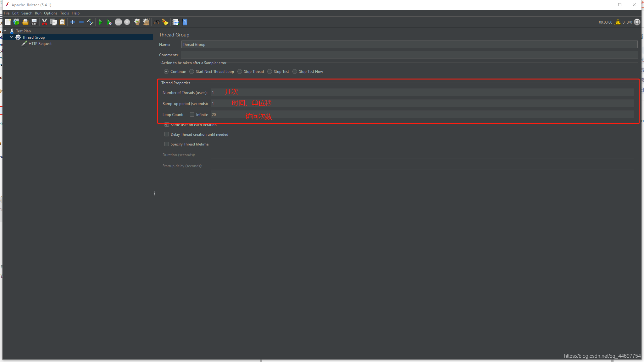Click the Number of Threads input field

click(422, 92)
